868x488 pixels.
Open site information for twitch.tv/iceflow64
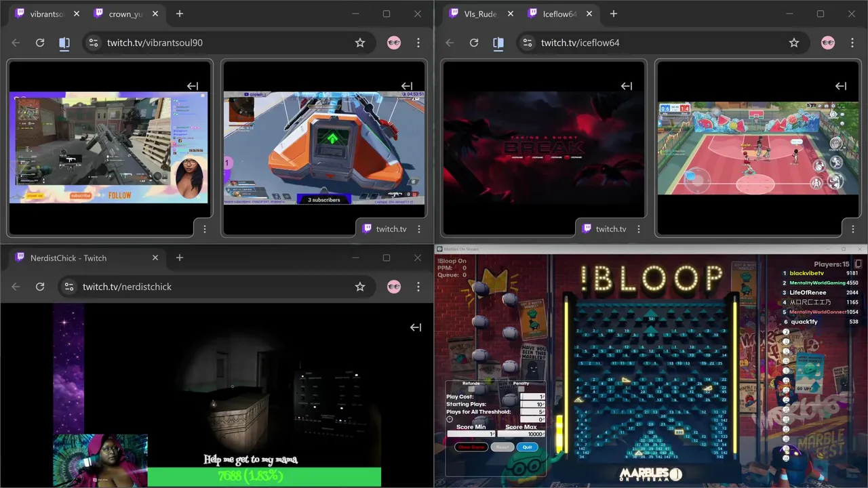point(528,43)
